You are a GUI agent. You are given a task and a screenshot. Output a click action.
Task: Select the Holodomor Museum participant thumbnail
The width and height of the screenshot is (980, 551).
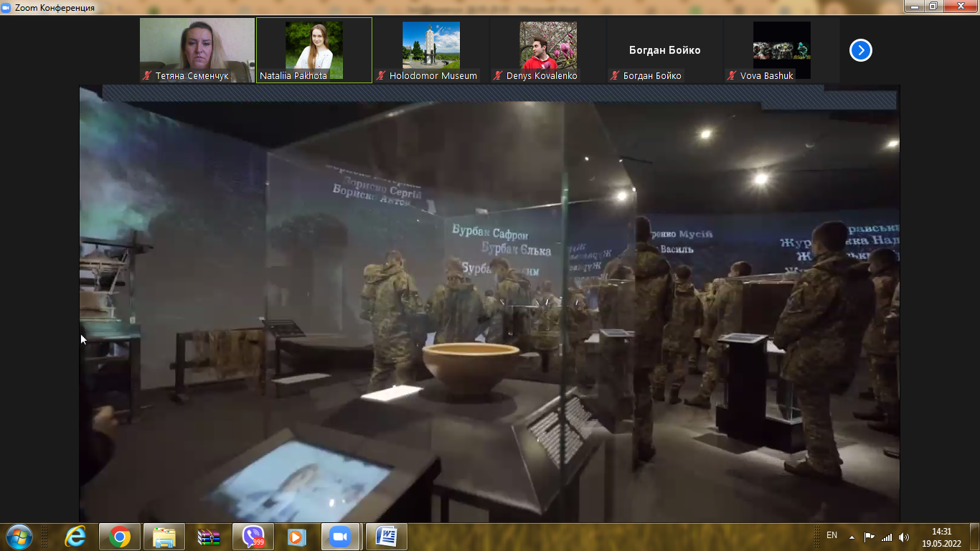tap(431, 50)
